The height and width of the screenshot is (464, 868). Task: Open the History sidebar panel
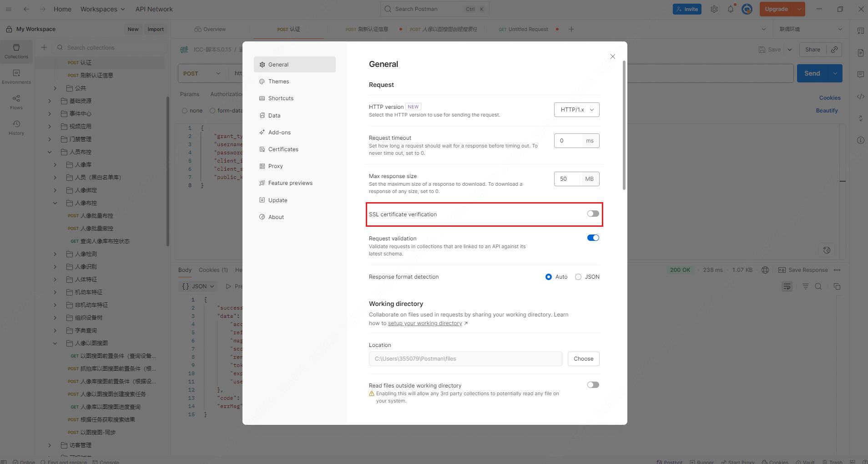(16, 127)
